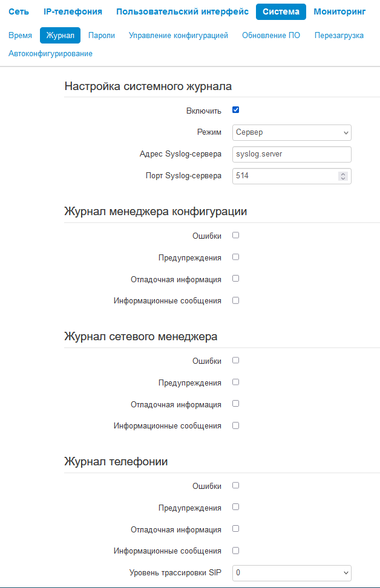Click the Адрес Syslog-сервера field
The height and width of the screenshot is (588, 380).
292,154
